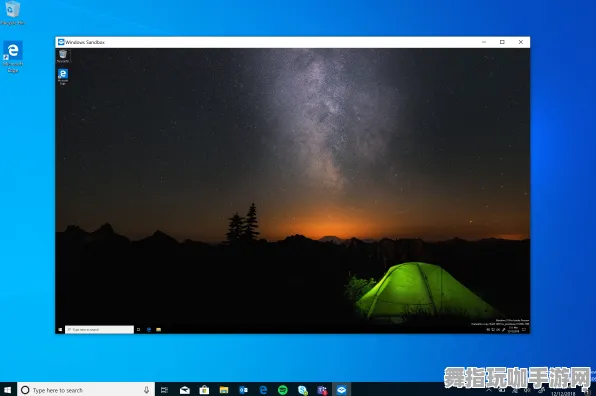Click Windows Sandbox icon on host taskbar

tap(341, 390)
